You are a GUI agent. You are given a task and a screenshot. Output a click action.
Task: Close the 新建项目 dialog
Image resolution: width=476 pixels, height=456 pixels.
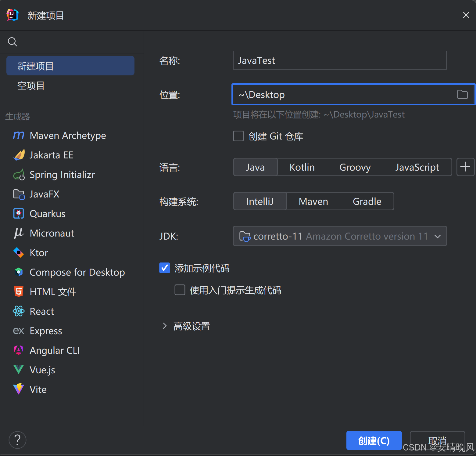[x=466, y=15]
